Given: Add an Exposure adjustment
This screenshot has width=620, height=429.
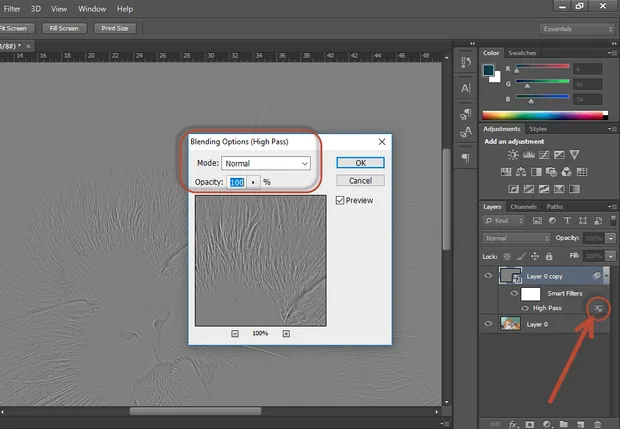Looking at the screenshot, I should pyautogui.click(x=559, y=155).
